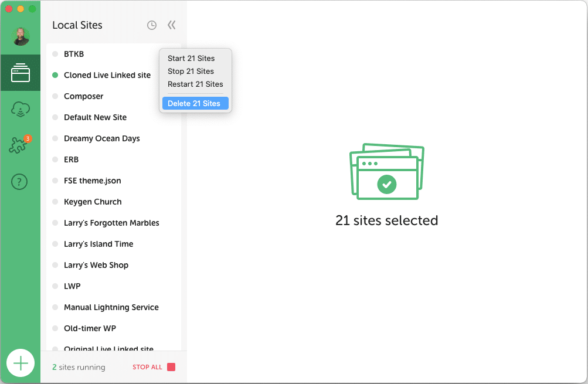
Task: Toggle the Cloned Live Linked site status dot
Action: coord(55,75)
